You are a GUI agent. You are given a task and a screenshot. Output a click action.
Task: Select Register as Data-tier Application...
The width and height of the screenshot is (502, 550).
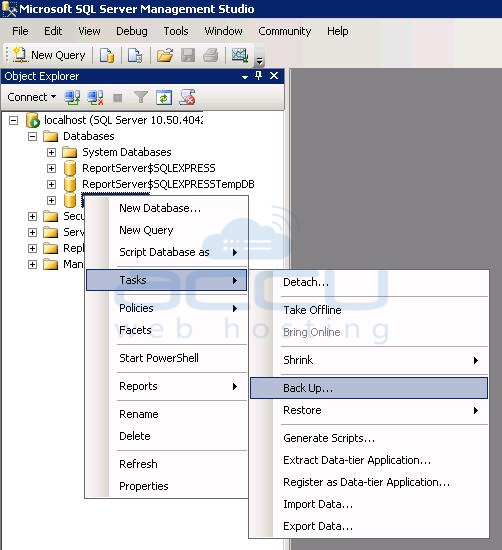click(x=369, y=482)
